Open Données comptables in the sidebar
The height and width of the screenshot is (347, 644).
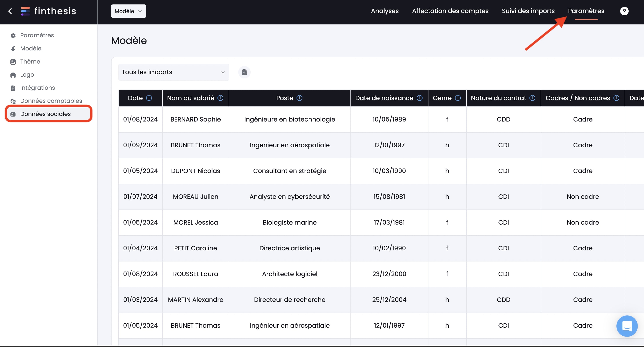click(51, 101)
